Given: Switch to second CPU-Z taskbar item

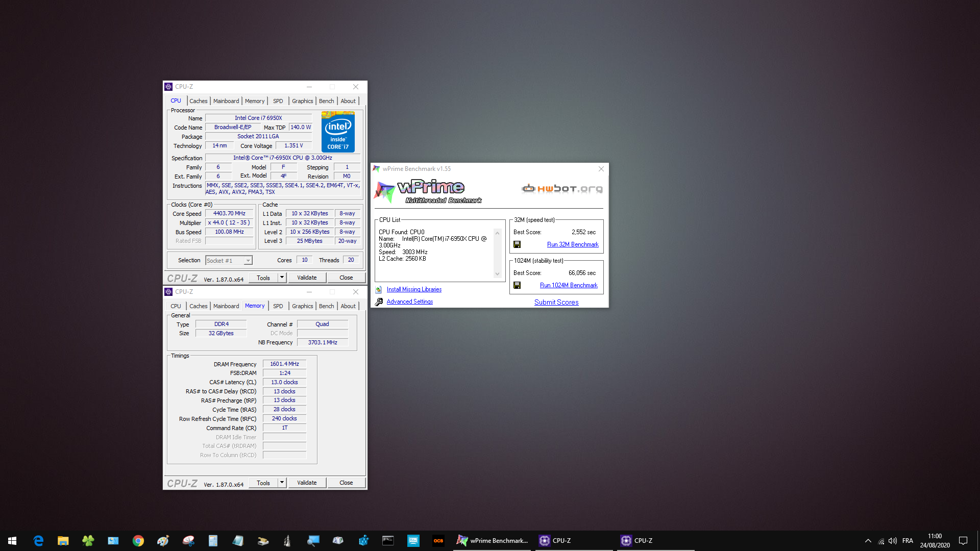Looking at the screenshot, I should click(656, 541).
